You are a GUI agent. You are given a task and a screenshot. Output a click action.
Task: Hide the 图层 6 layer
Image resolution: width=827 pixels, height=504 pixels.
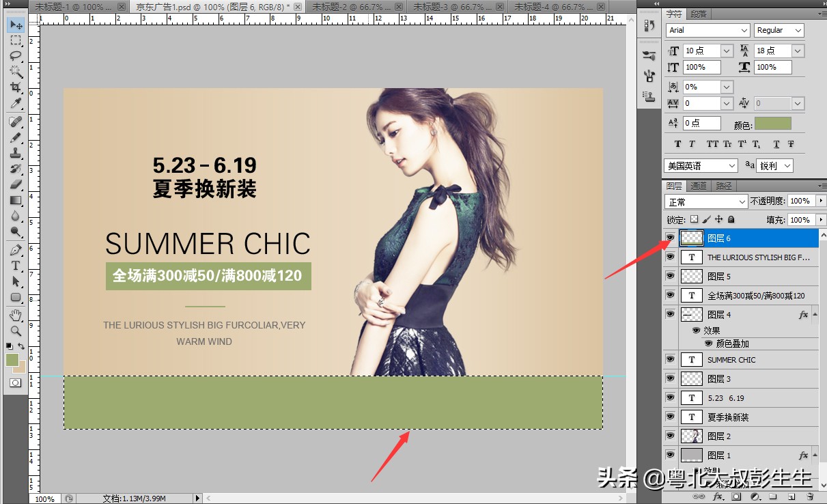670,238
